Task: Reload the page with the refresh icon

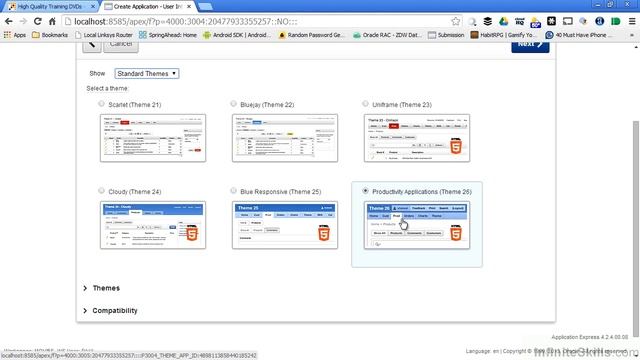Action: pos(38,21)
